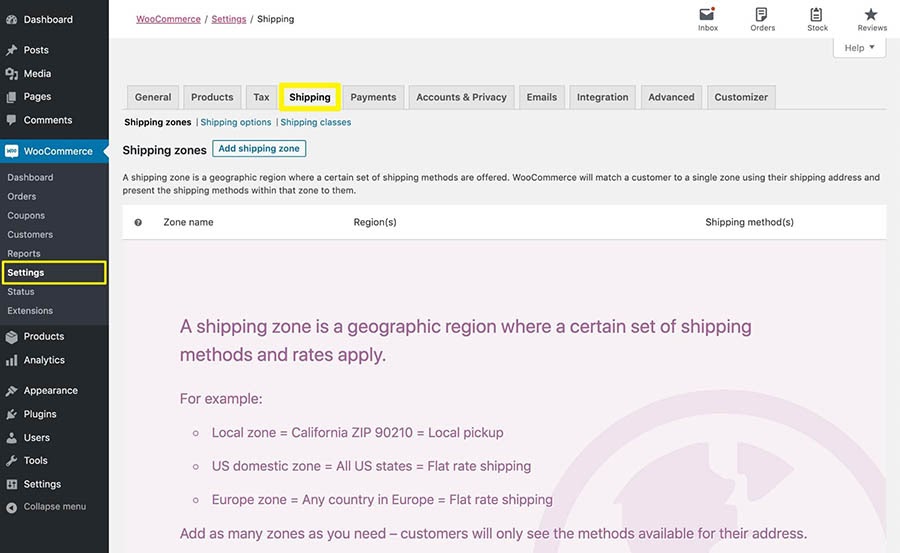The width and height of the screenshot is (900, 553).
Task: Open the Shipping options sub-link
Action: [236, 122]
